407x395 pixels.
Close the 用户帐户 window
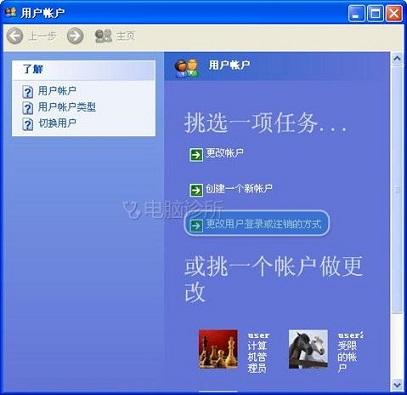(x=394, y=14)
